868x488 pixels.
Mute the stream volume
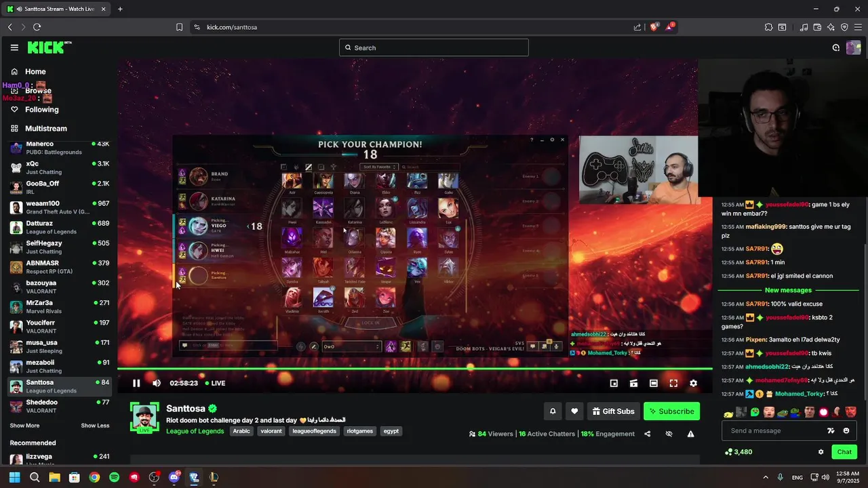157,383
